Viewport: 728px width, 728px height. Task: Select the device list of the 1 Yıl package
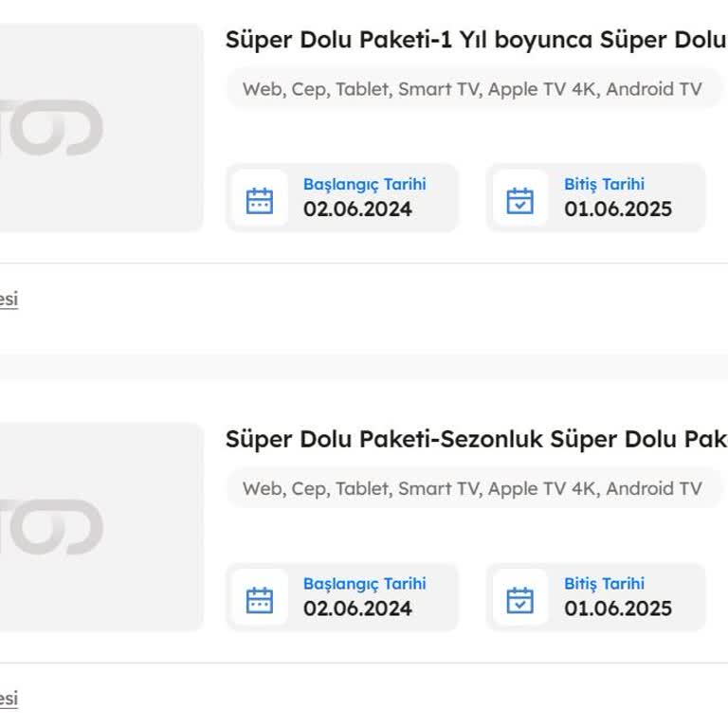click(x=472, y=89)
